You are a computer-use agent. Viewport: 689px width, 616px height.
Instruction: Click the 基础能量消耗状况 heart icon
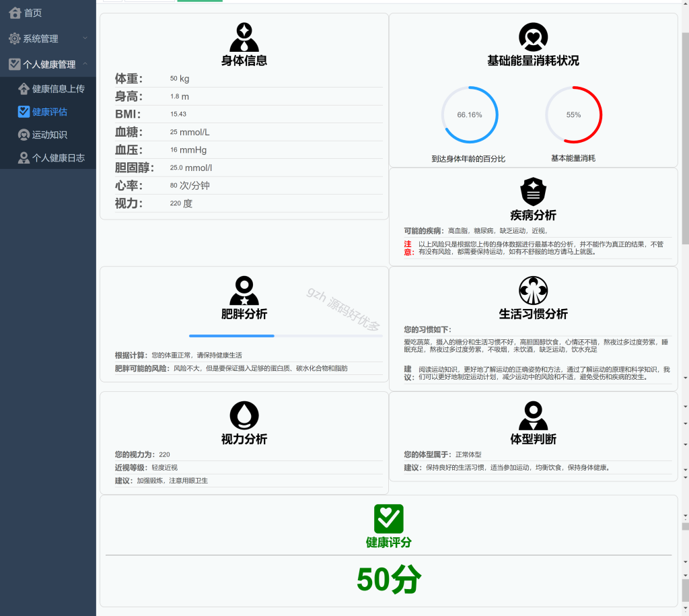coord(533,37)
